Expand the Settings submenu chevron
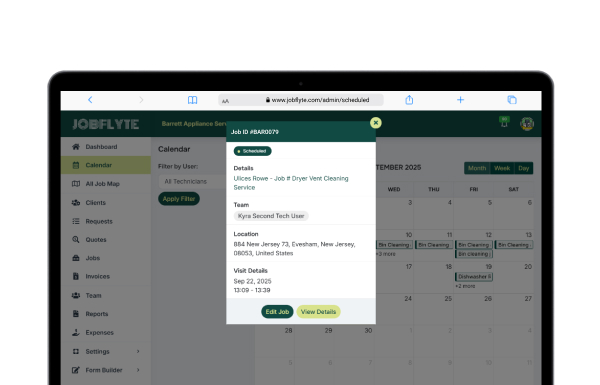The height and width of the screenshot is (385, 600). [x=138, y=351]
